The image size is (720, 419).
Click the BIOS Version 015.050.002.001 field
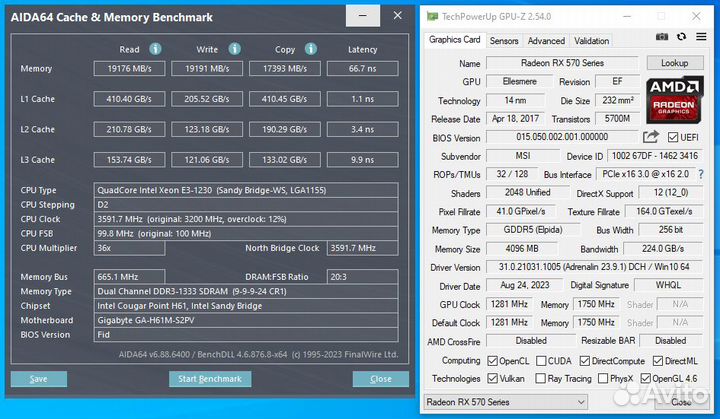pyautogui.click(x=562, y=137)
